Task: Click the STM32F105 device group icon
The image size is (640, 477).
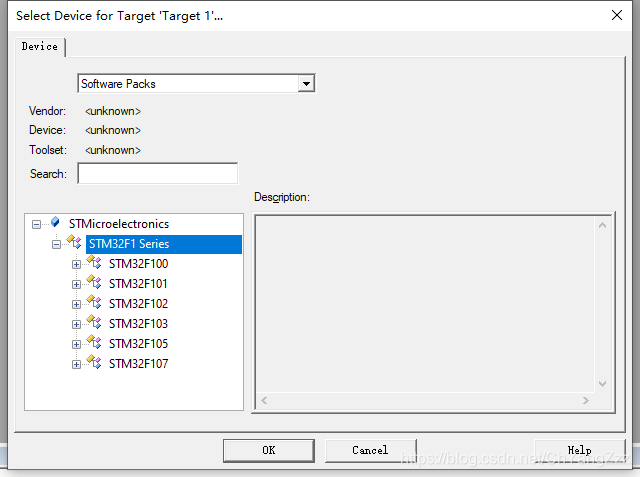Action: (94, 342)
